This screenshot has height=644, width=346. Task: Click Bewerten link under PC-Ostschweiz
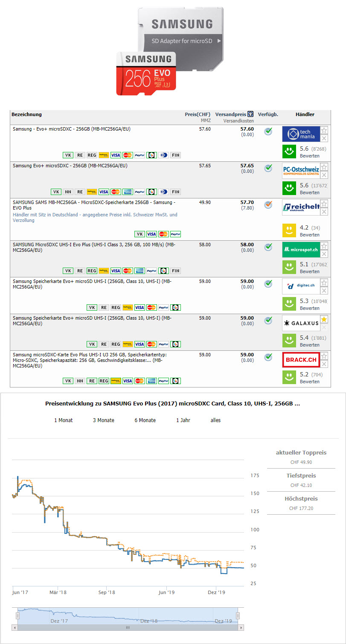(x=309, y=192)
